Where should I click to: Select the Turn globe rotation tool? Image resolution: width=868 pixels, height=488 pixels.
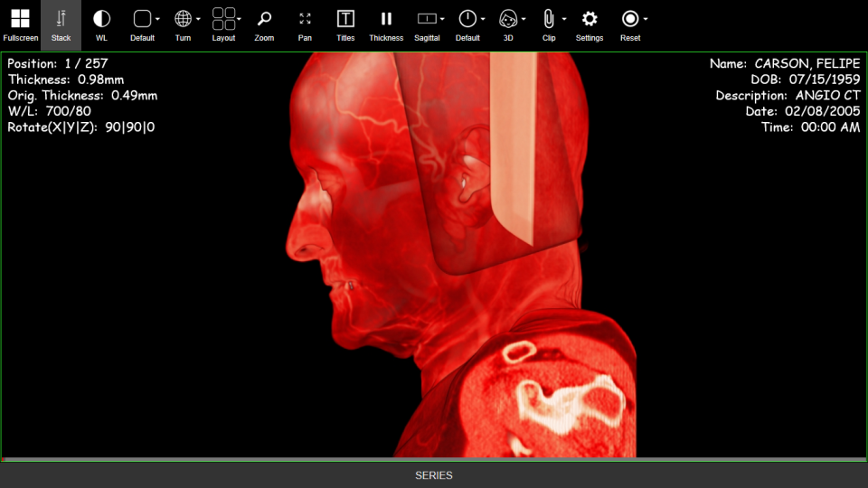click(183, 19)
